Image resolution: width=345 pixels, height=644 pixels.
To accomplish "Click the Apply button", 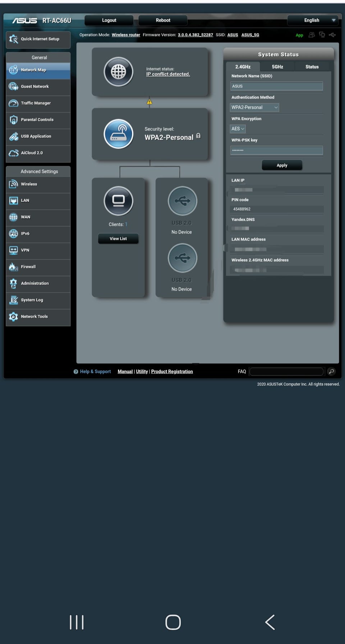I will pyautogui.click(x=282, y=165).
